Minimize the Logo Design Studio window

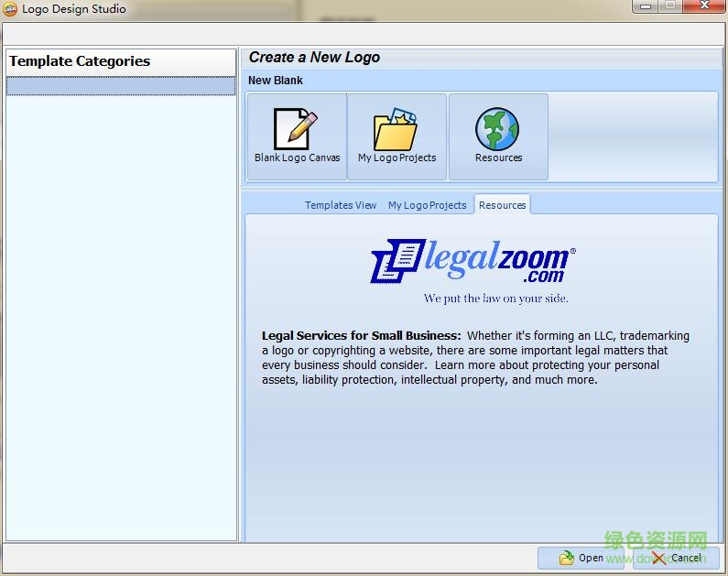(x=645, y=6)
